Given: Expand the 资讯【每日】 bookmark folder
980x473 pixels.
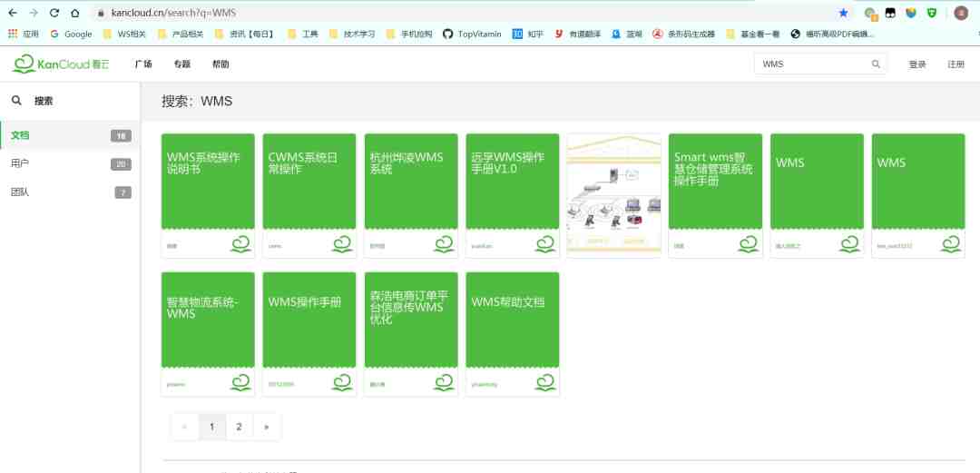Looking at the screenshot, I should 244,34.
